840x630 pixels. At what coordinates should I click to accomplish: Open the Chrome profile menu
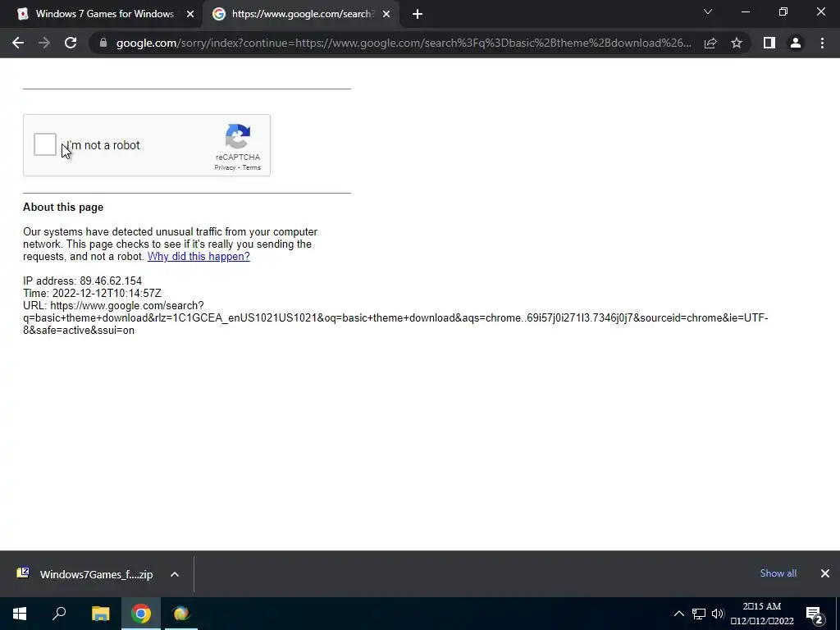[796, 43]
